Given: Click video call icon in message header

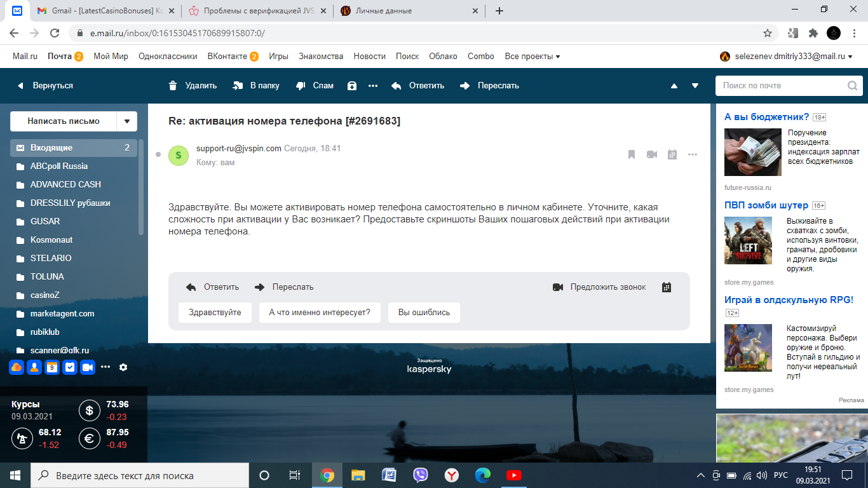Looking at the screenshot, I should [x=651, y=154].
